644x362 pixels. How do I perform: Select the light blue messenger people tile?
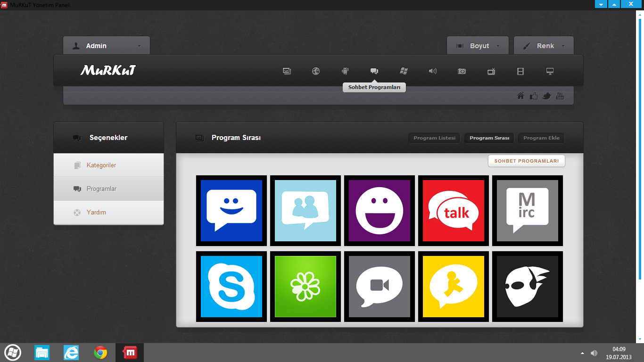[305, 211]
